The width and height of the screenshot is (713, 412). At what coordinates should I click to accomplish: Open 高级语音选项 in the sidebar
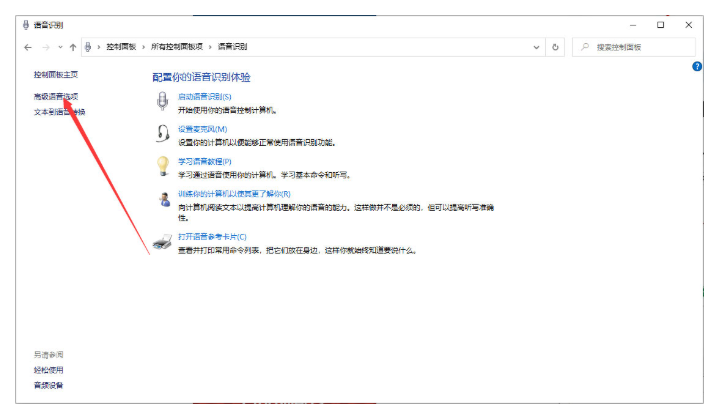[x=56, y=96]
